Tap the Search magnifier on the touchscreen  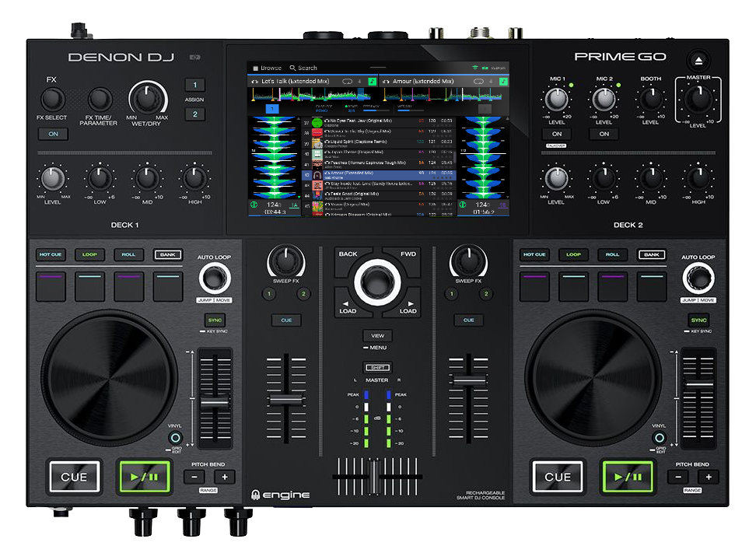[x=293, y=68]
